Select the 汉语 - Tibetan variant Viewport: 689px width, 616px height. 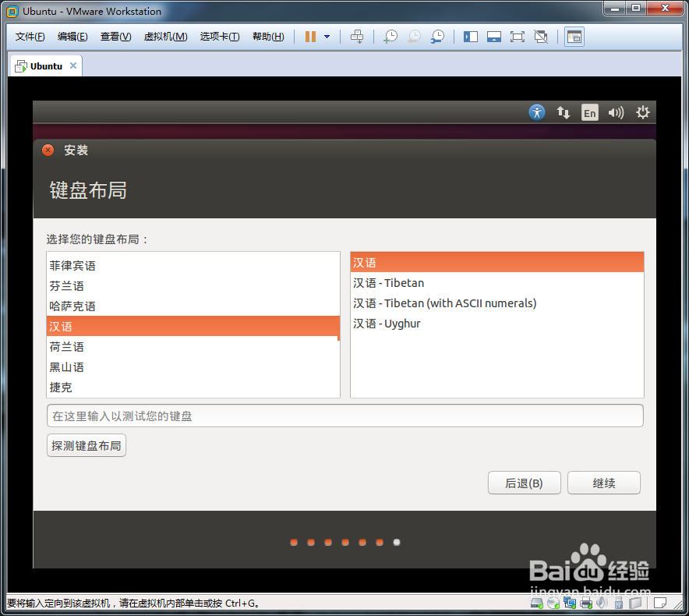[497, 283]
